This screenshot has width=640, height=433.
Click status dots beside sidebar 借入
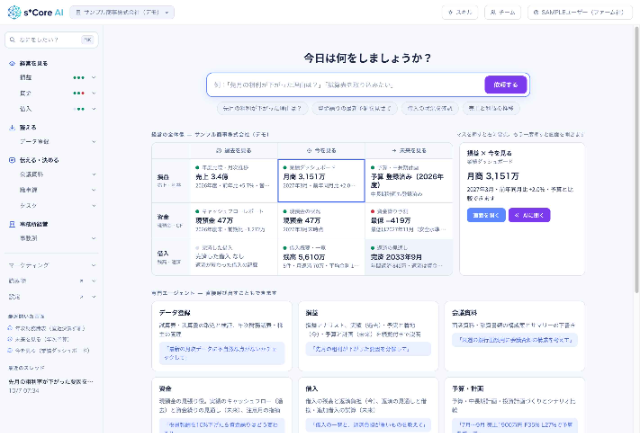[79, 109]
